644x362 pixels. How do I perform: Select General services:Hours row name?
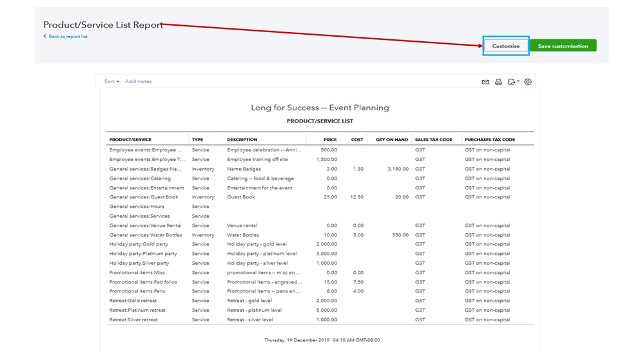[x=137, y=207]
